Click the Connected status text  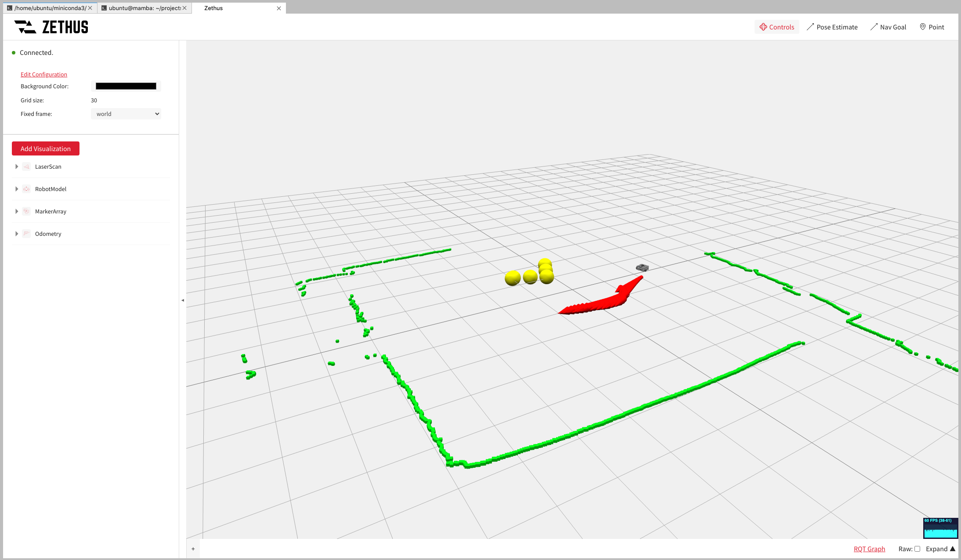(x=36, y=53)
